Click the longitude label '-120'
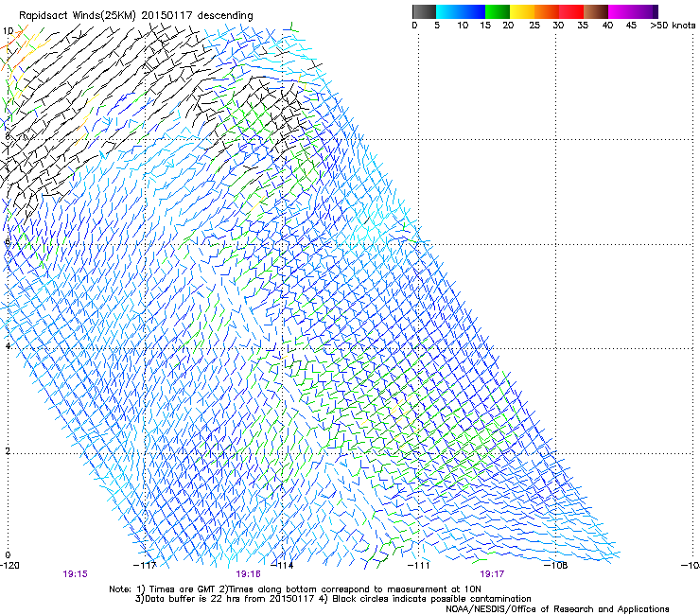The image size is (700, 615). [9, 566]
